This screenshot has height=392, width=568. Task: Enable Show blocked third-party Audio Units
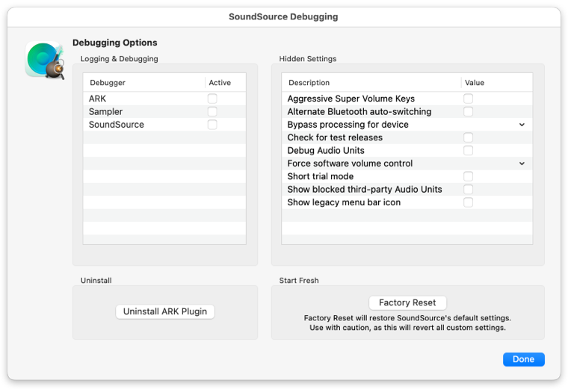coord(468,190)
